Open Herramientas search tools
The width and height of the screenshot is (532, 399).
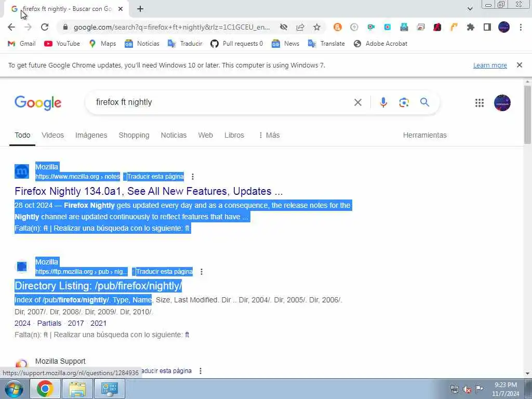pos(425,135)
